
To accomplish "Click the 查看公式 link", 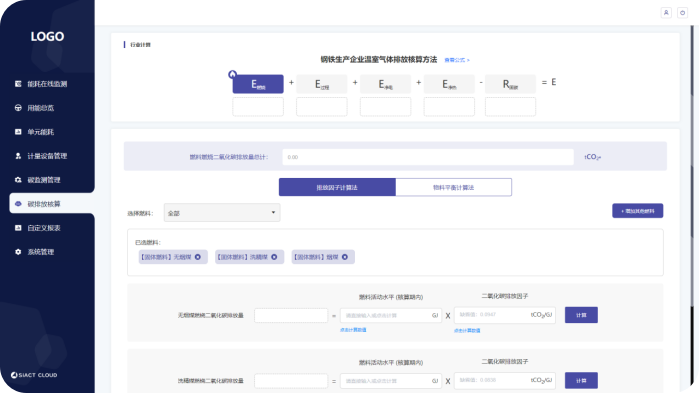I will pos(457,60).
